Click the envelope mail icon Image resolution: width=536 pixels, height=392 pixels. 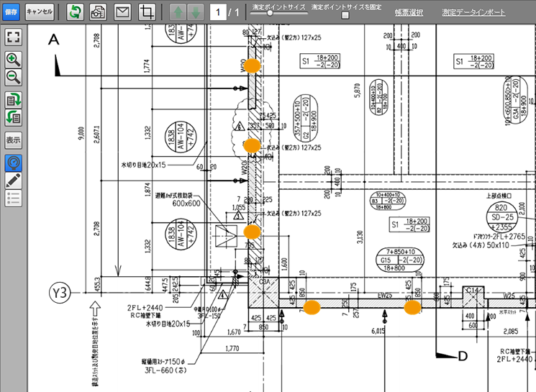(122, 12)
